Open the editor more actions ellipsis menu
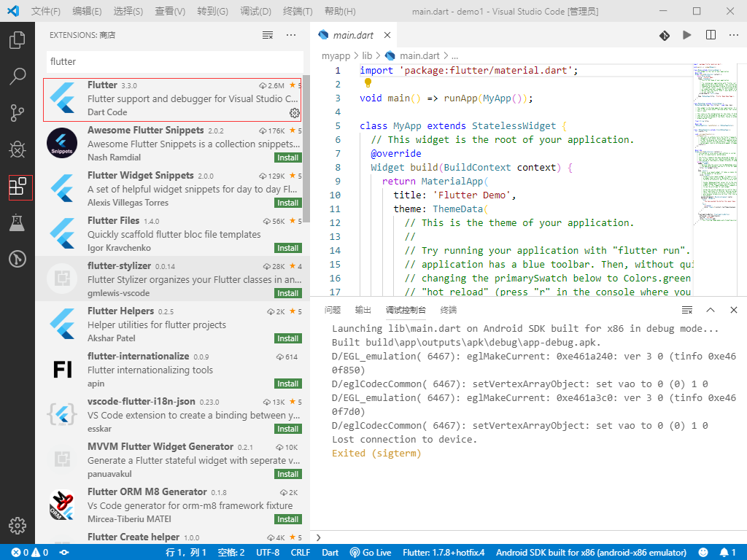This screenshot has height=560, width=747. (733, 35)
